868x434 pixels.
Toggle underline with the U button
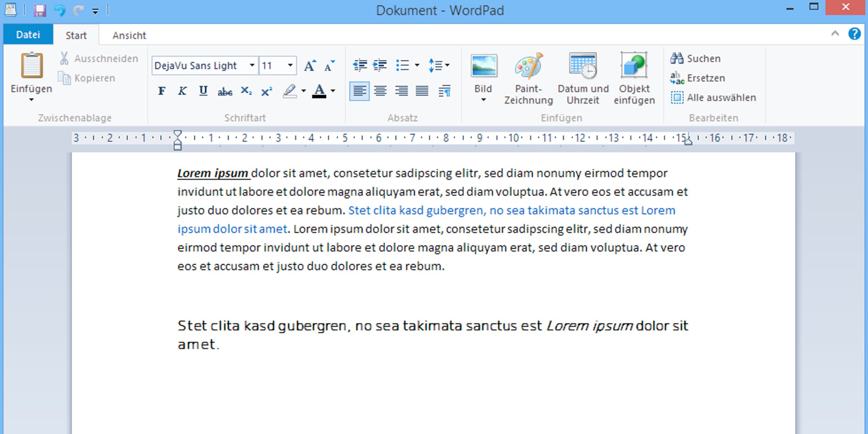pos(203,91)
